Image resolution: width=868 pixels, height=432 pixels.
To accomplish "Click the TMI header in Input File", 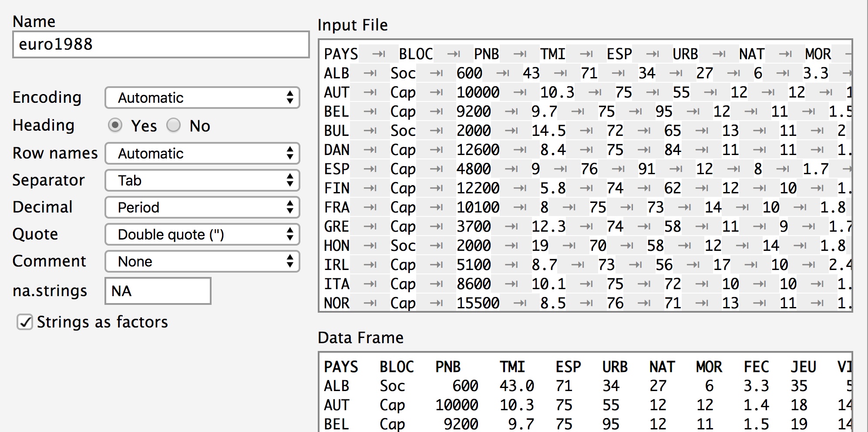I will (x=552, y=54).
